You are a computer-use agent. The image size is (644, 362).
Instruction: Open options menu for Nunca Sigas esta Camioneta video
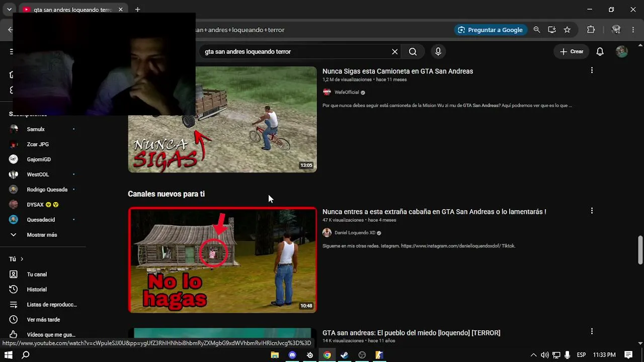pos(592,70)
